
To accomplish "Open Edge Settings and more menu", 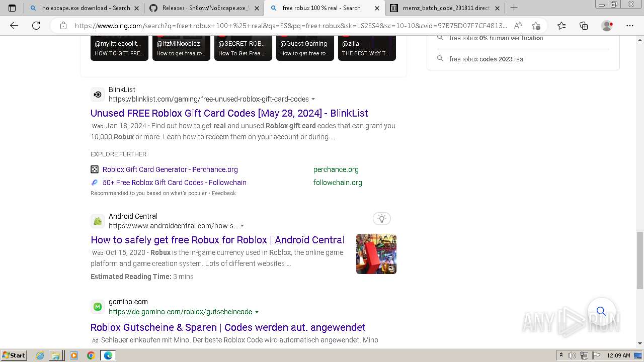I will click(630, 26).
